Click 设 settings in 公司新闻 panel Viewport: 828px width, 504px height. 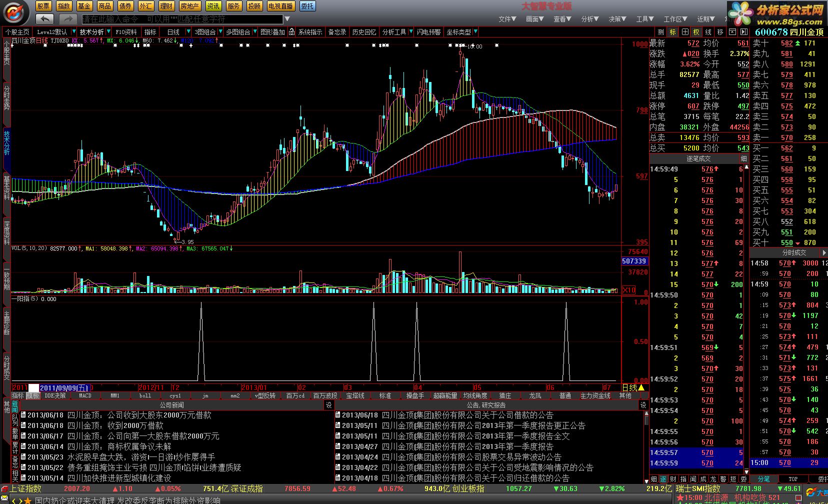pos(329,405)
